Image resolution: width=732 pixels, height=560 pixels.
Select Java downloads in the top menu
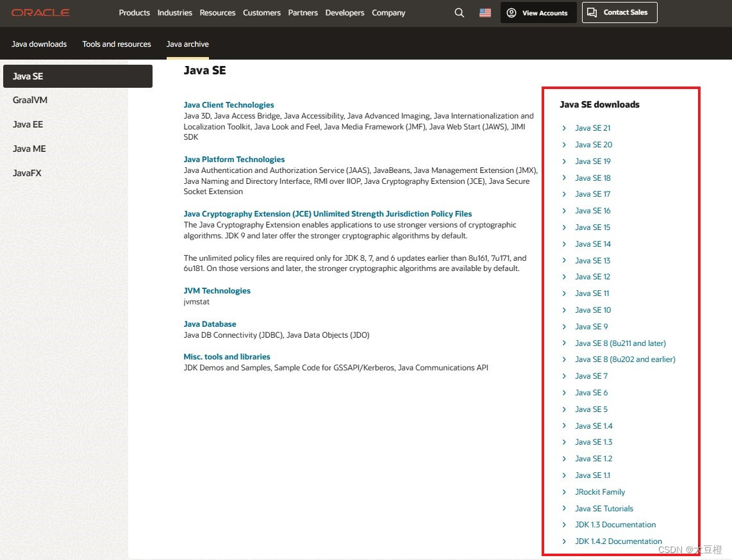[39, 44]
